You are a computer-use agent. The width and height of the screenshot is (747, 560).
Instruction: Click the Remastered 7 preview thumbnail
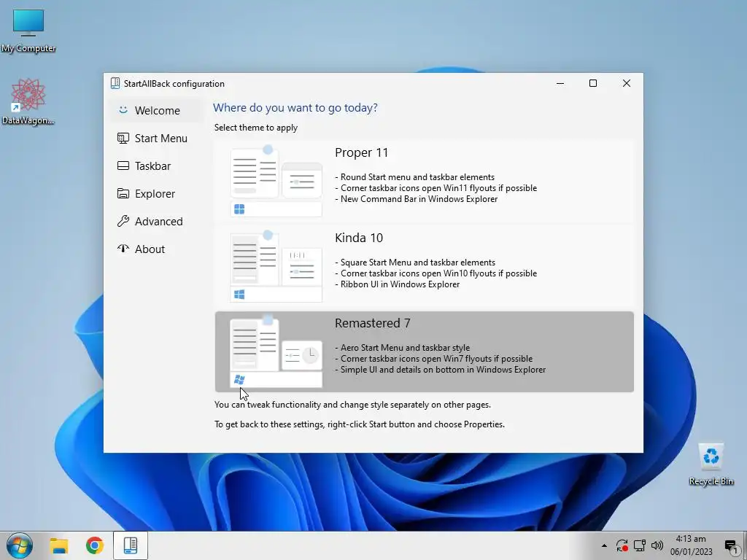click(276, 351)
